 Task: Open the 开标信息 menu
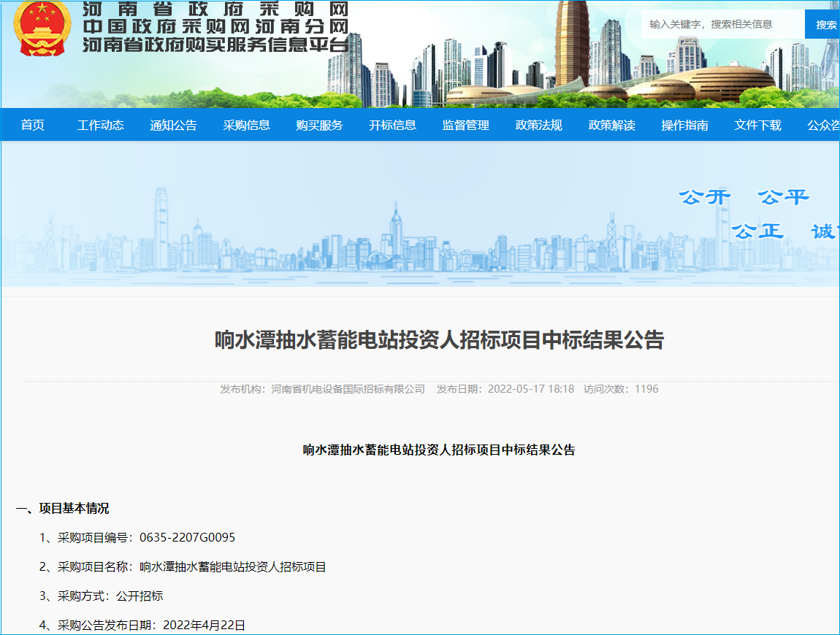[x=393, y=126]
